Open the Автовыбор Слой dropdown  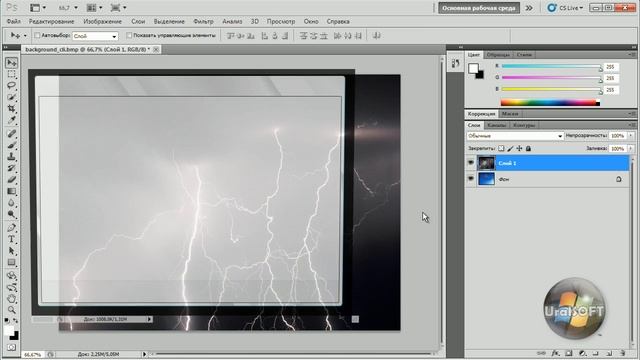pyautogui.click(x=95, y=36)
